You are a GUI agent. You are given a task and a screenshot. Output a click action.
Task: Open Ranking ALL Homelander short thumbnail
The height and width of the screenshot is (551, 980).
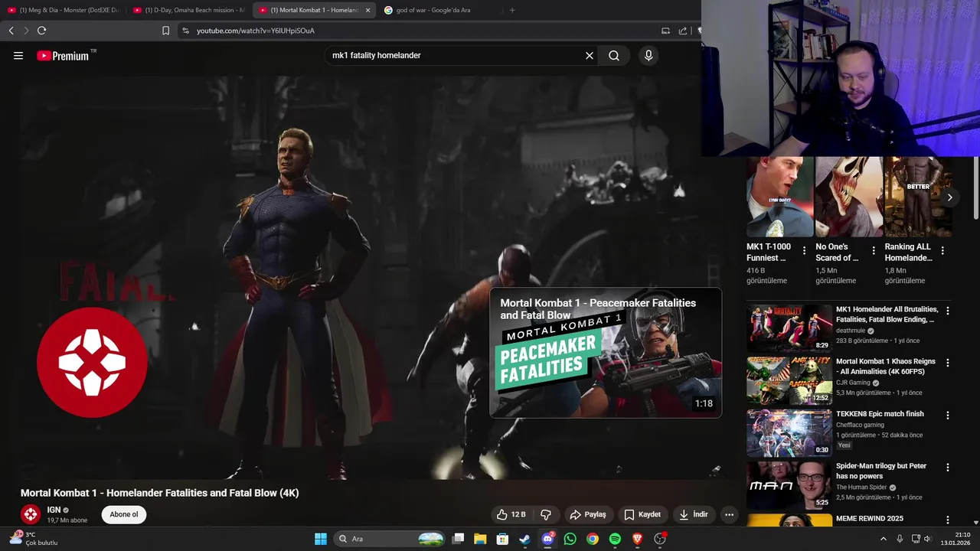tap(918, 197)
